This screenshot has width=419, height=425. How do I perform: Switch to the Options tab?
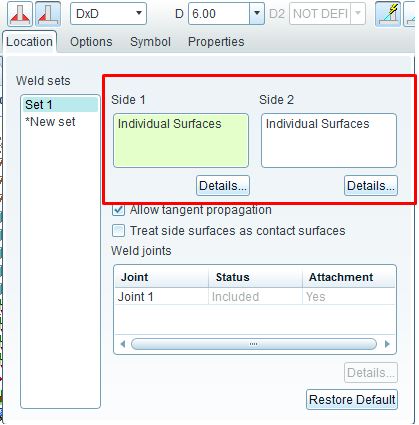tap(91, 42)
